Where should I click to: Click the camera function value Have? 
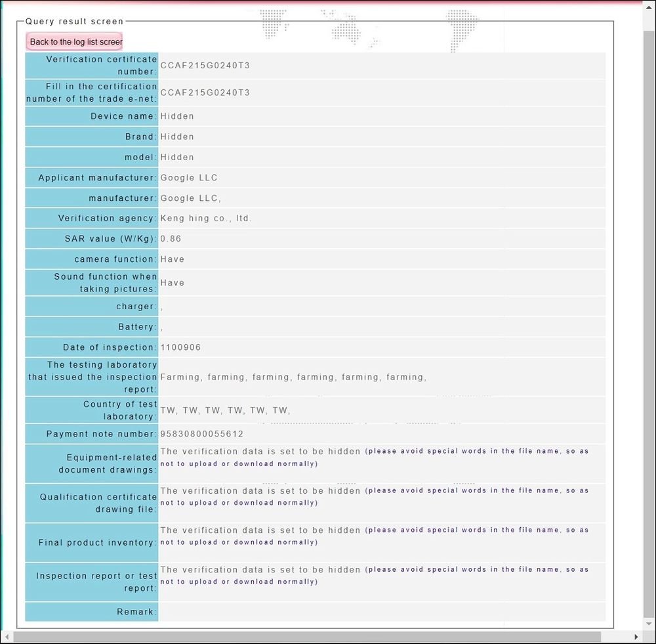[x=173, y=259]
